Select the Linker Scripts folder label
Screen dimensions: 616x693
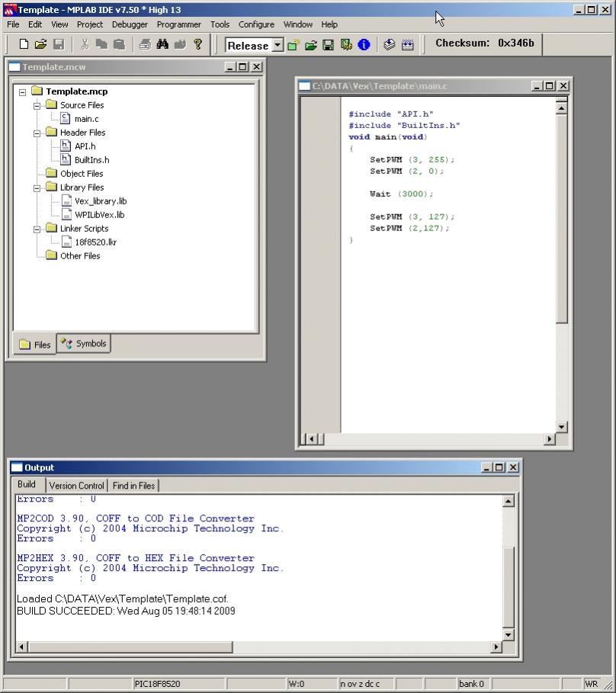coord(84,229)
